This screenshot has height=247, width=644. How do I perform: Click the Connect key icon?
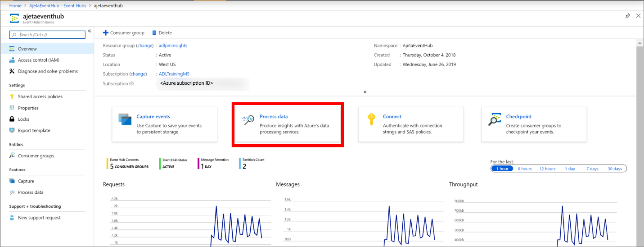371,119
